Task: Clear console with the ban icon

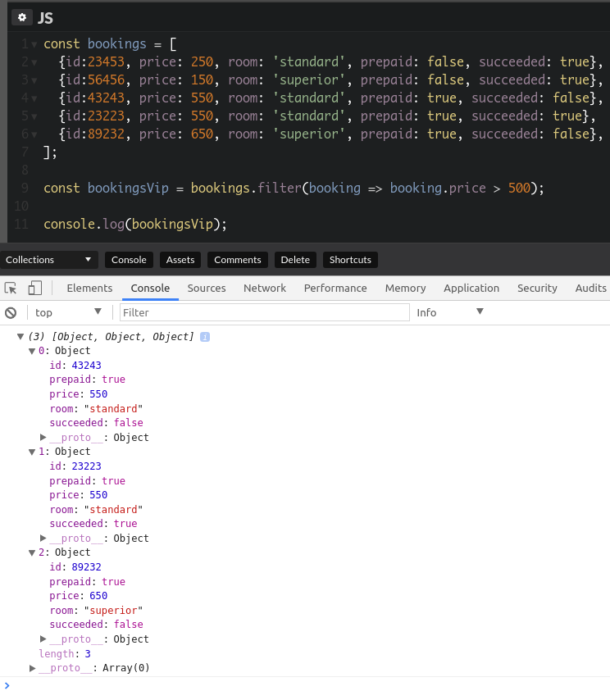Action: (11, 313)
